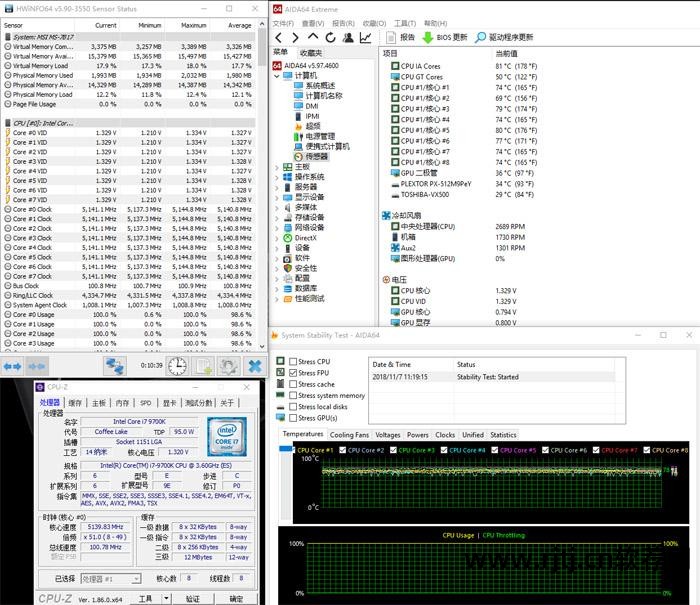
Task: Expand the 主板 tree node
Action: tap(277, 167)
